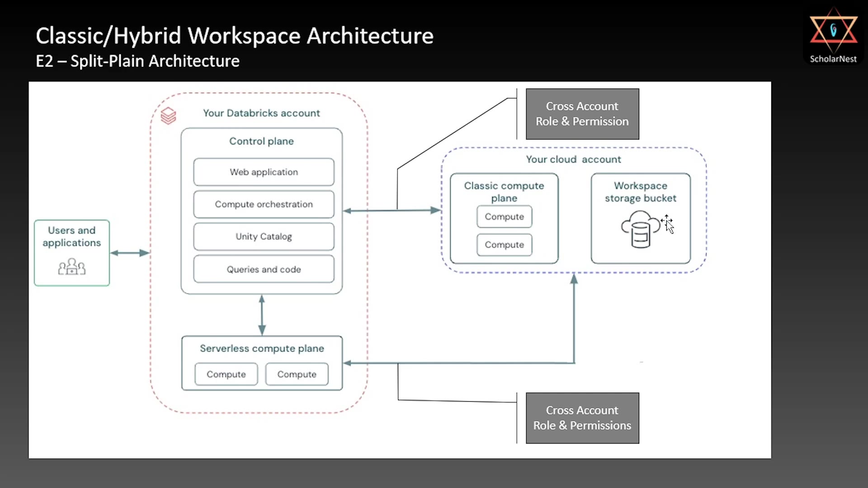Viewport: 868px width, 488px height.
Task: Click the Classic compute plane heading
Action: point(504,192)
